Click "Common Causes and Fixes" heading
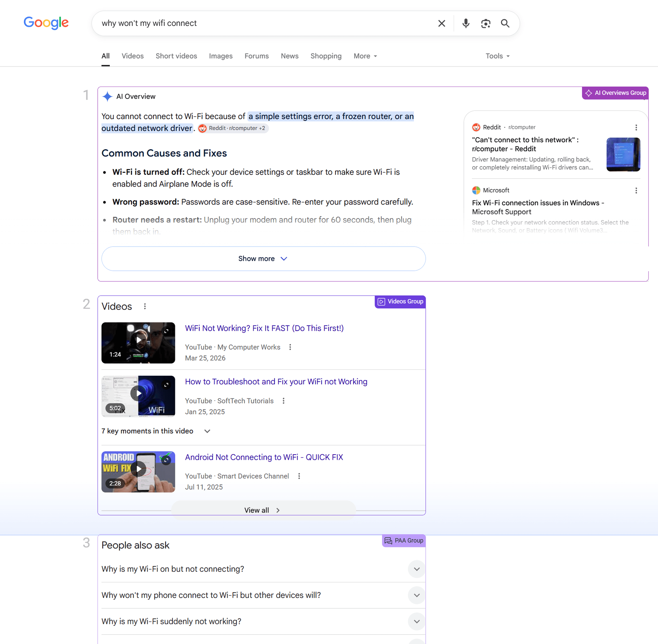Screen dimensions: 658x644 click(164, 153)
